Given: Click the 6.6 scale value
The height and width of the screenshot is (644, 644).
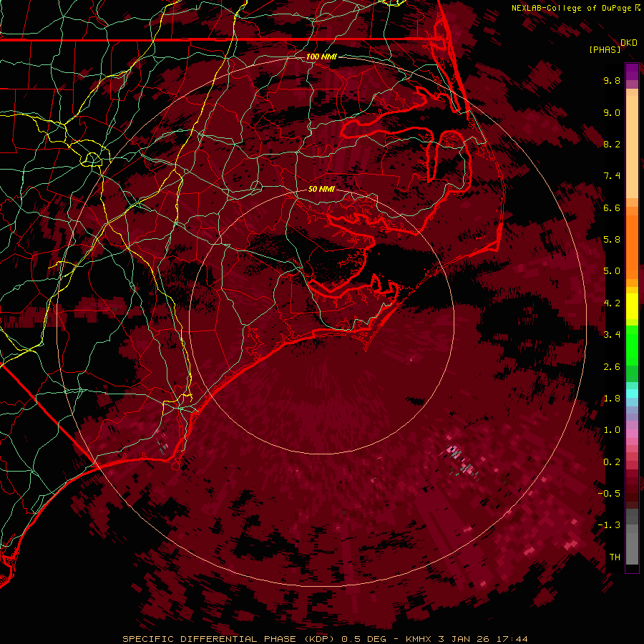Looking at the screenshot, I should click(x=612, y=208).
